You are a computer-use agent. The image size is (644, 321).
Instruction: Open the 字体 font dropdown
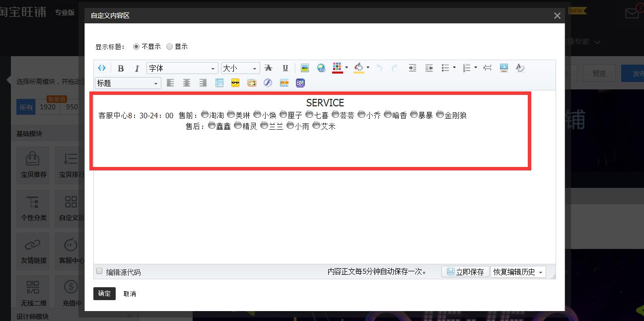(x=182, y=69)
